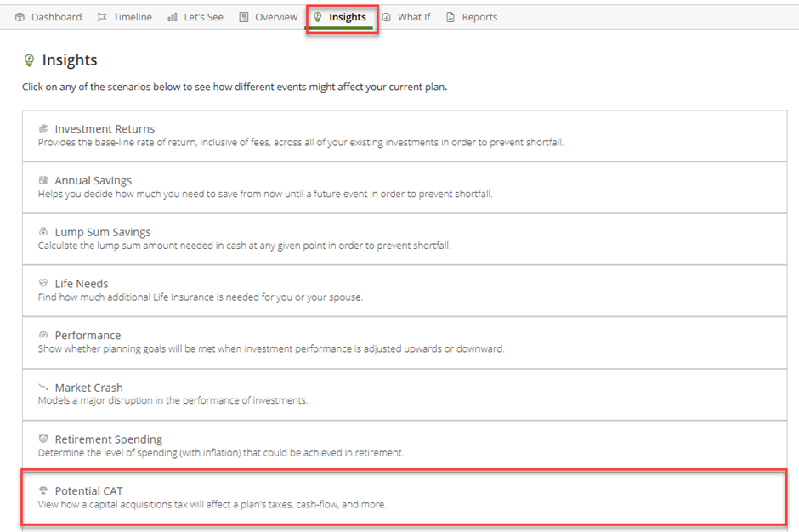
Task: Click the What If tab icon
Action: coord(387,17)
